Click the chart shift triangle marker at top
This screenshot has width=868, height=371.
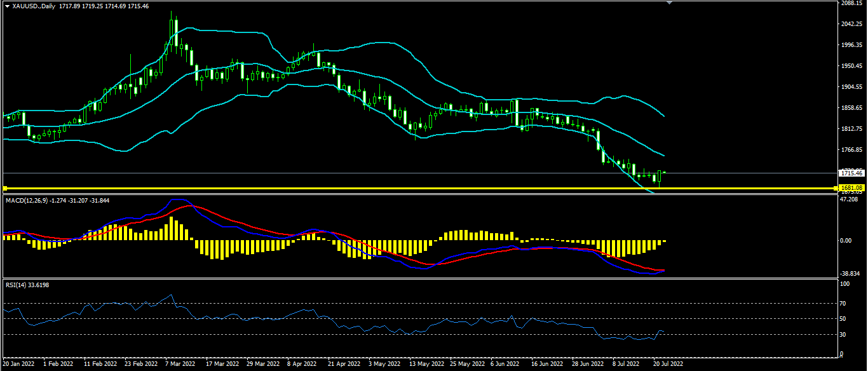[x=668, y=3]
